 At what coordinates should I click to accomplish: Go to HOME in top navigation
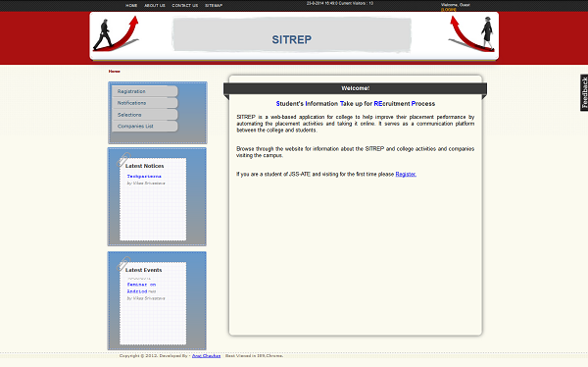tap(131, 6)
